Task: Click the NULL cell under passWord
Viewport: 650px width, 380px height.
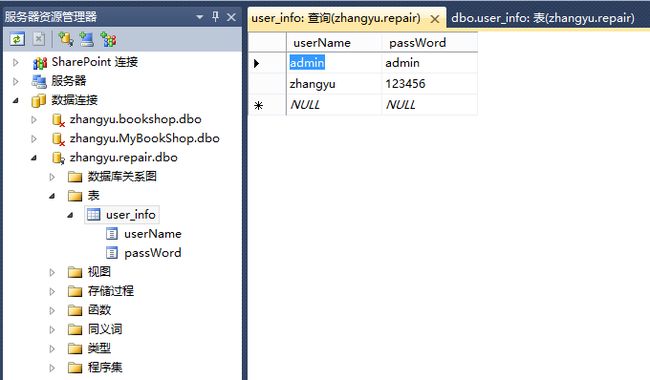Action: (429, 105)
